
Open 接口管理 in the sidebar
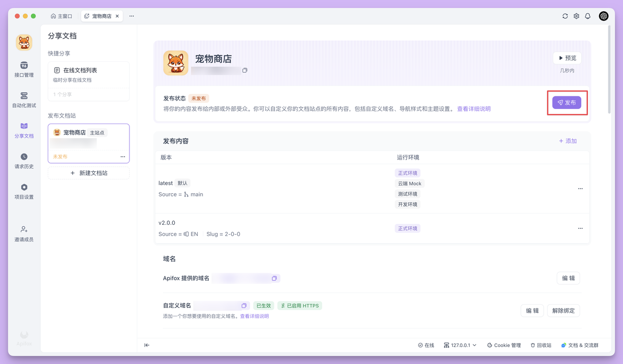[24, 69]
